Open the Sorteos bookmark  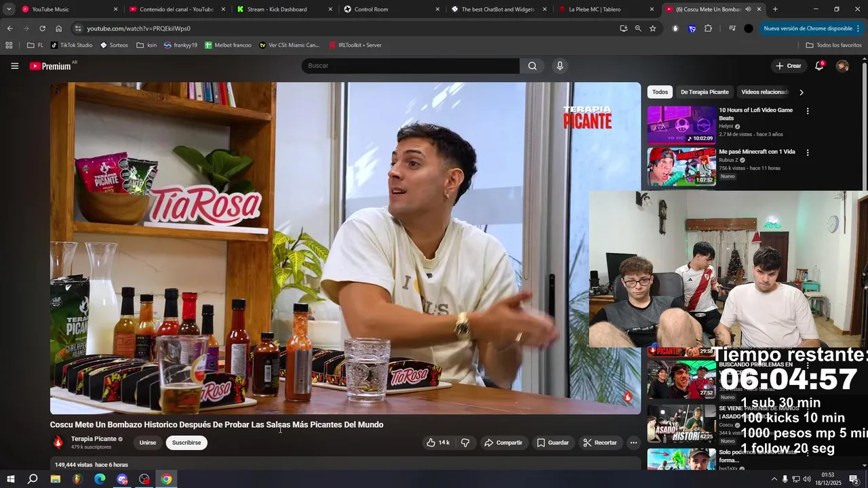[x=114, y=45]
